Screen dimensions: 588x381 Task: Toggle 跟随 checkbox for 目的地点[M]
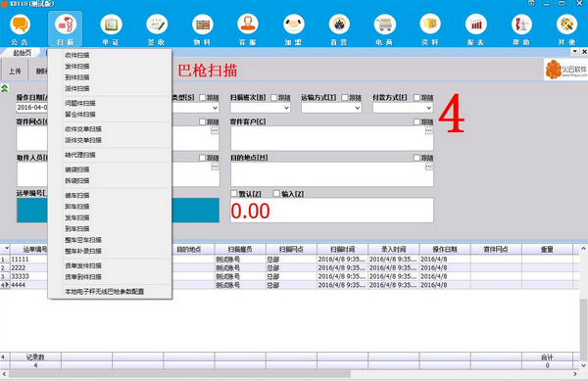pyautogui.click(x=416, y=158)
